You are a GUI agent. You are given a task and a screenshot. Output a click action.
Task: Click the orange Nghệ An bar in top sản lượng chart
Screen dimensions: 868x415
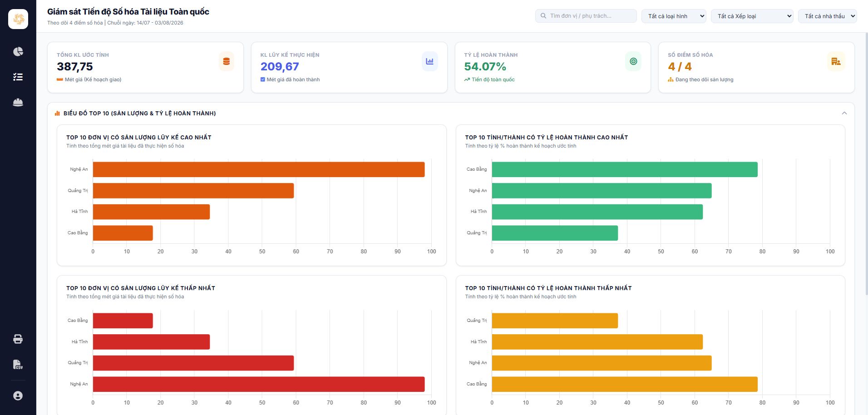pos(259,169)
